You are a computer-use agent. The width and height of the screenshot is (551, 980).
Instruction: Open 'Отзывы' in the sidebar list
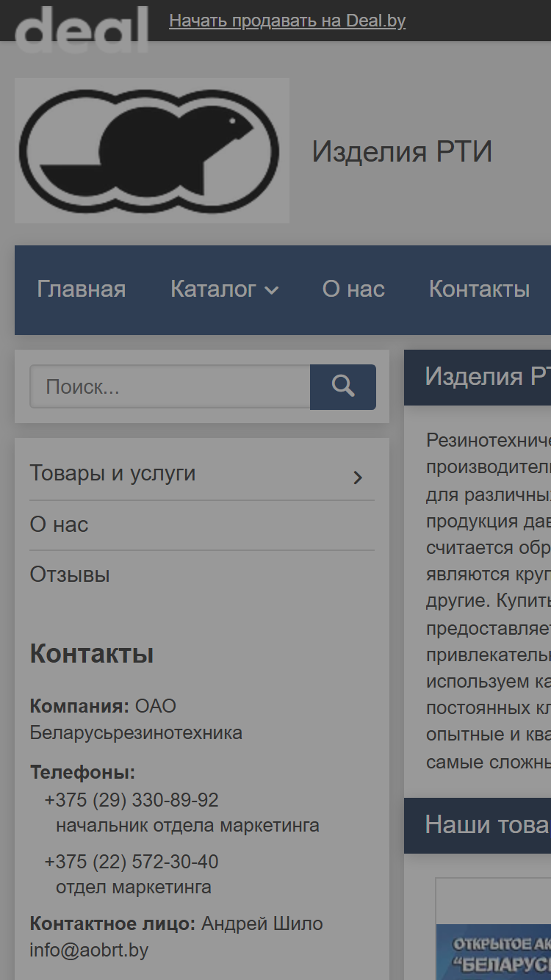[x=70, y=574]
